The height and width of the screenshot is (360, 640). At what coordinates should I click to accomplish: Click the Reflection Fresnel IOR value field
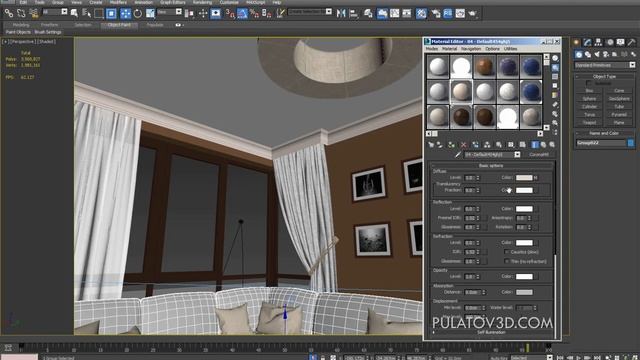click(x=470, y=218)
